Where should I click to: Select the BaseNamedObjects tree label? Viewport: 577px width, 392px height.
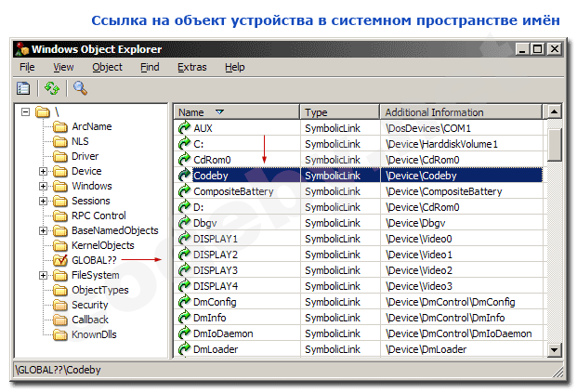tap(115, 230)
